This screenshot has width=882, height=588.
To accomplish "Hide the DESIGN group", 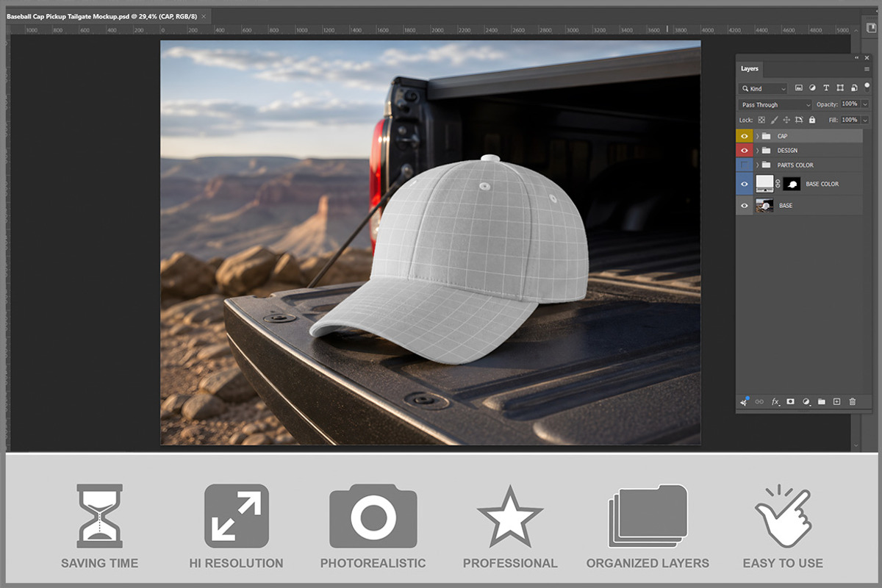I will (745, 151).
